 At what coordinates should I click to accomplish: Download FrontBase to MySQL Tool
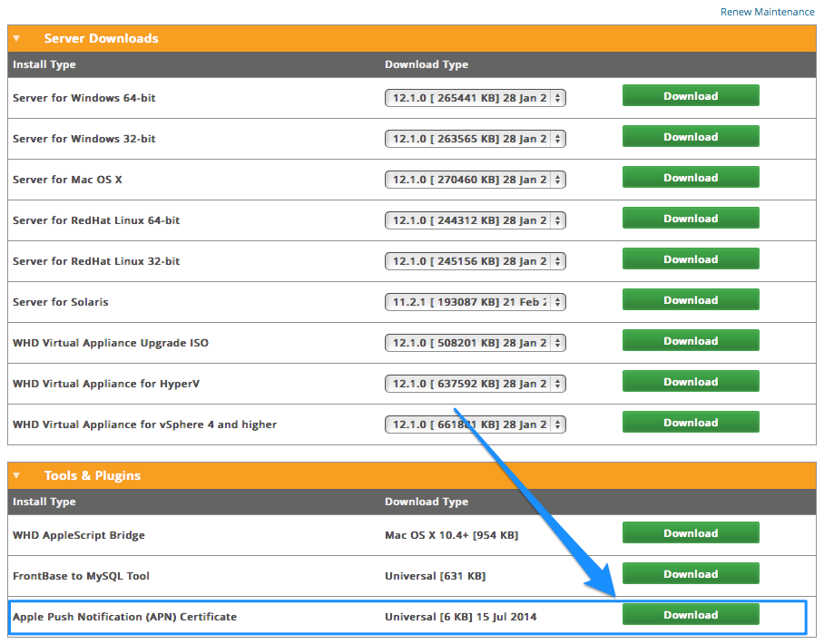tap(691, 573)
